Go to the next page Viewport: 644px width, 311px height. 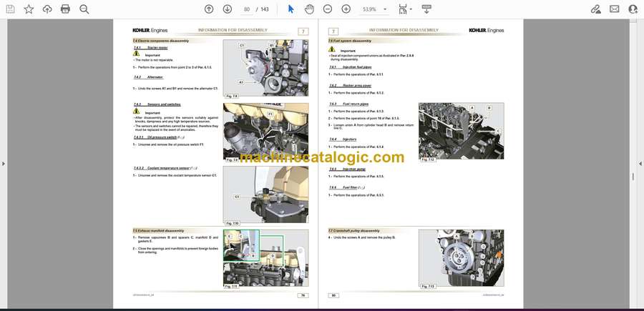coord(228,9)
